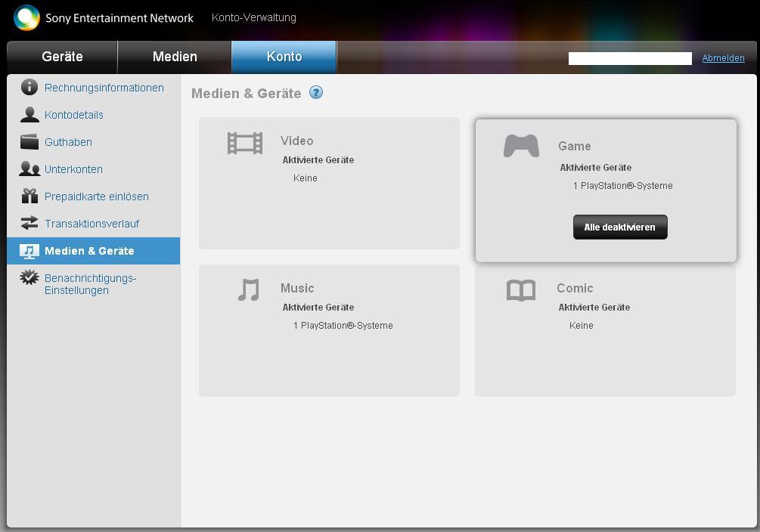This screenshot has height=532, width=760.
Task: Click the Transaktionsverlauf arrows icon
Action: (x=29, y=223)
